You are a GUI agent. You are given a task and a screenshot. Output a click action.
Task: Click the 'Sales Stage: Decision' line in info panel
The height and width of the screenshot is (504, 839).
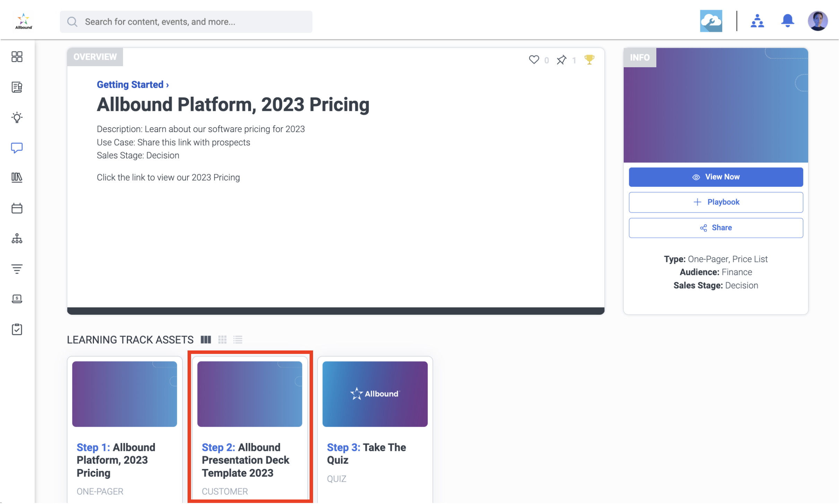[716, 286]
